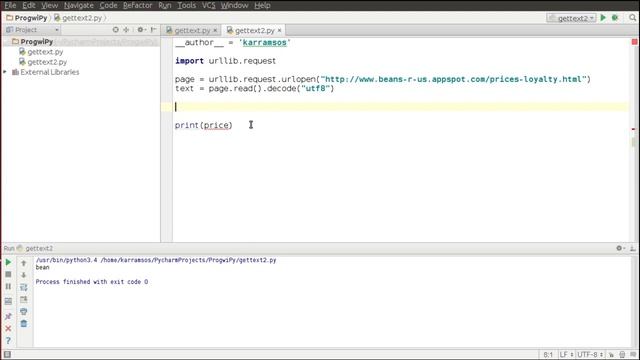Image resolution: width=640 pixels, height=360 pixels.
Task: Open the View menu
Action: 49,5
